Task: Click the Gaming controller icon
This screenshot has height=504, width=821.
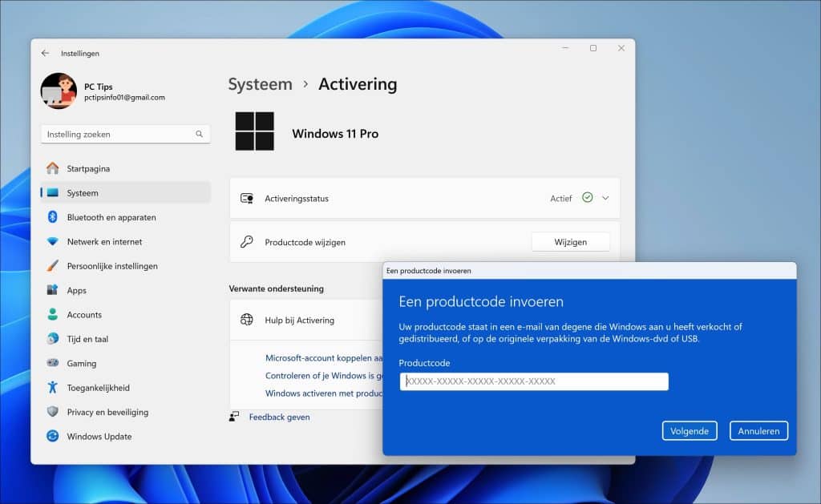Action: (x=52, y=362)
